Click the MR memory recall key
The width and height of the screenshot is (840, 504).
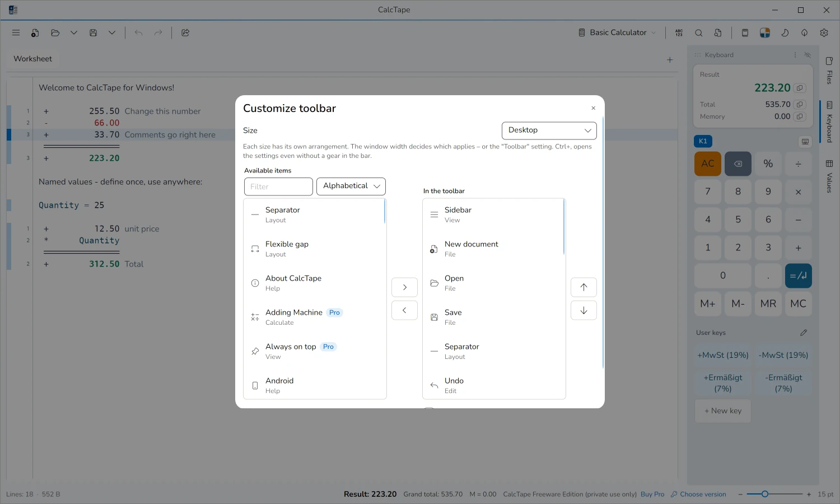click(x=768, y=304)
